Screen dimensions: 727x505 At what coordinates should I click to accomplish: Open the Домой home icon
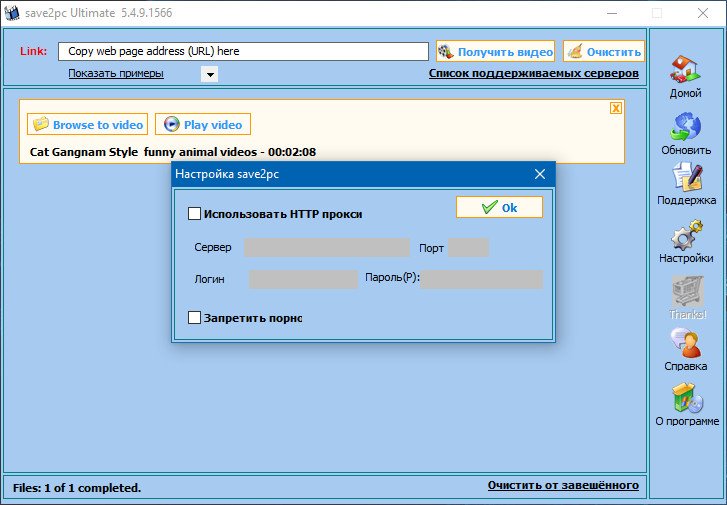click(685, 70)
